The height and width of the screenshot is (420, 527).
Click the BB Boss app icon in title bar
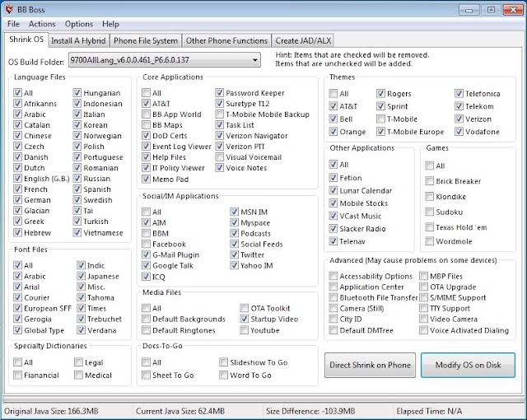[9, 9]
